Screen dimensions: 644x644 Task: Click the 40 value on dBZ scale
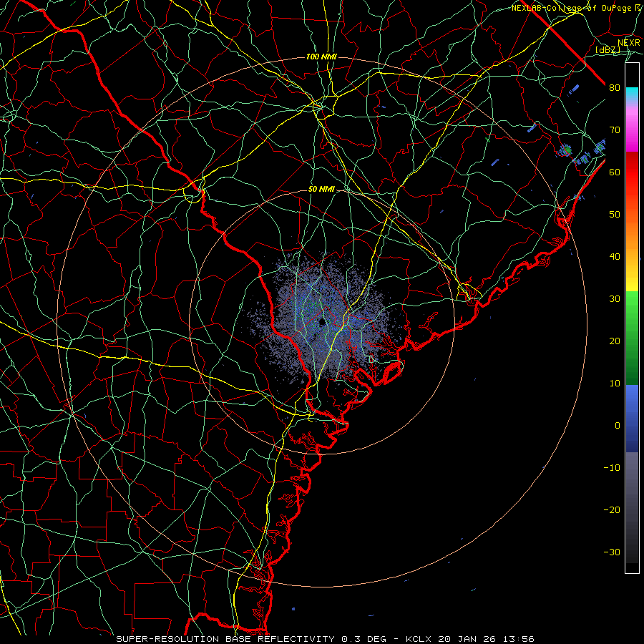(615, 257)
